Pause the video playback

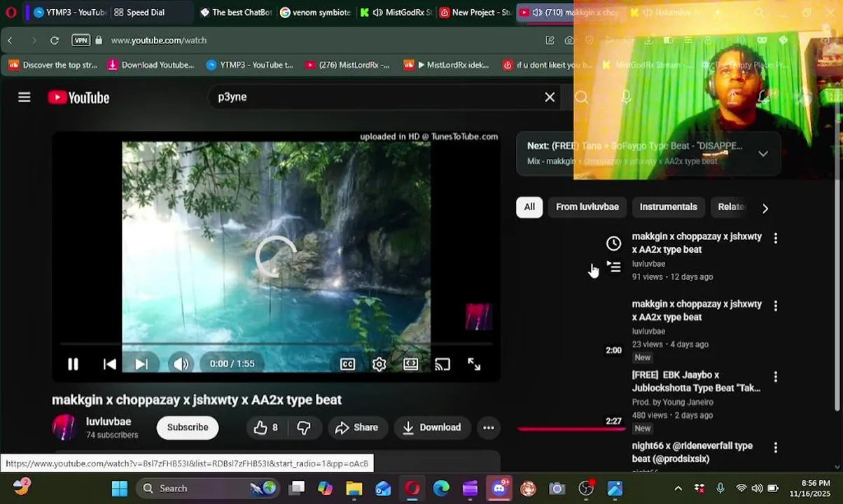pyautogui.click(x=73, y=364)
